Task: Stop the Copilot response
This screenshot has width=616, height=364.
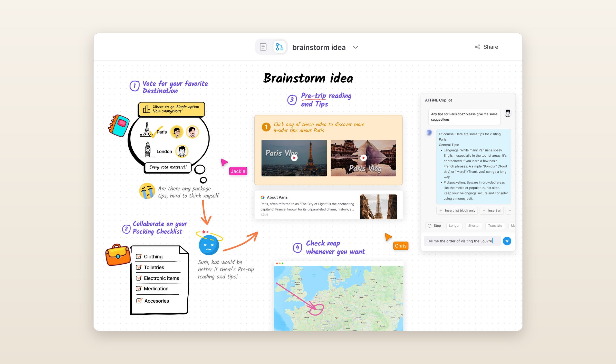Action: coord(434,226)
